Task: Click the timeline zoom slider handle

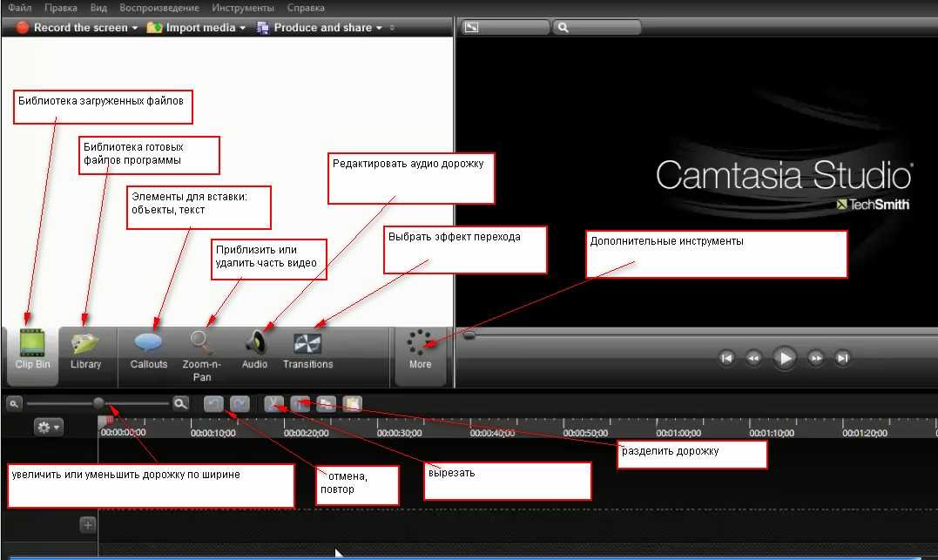Action: click(x=98, y=403)
